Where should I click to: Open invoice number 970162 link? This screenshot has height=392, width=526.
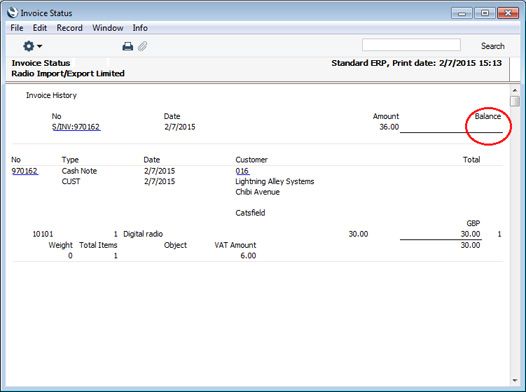[x=24, y=171]
